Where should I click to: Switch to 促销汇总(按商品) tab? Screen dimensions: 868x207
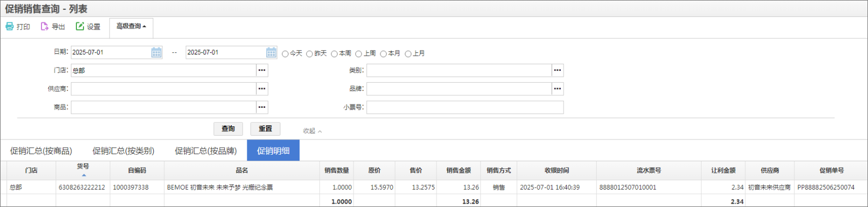pos(41,151)
